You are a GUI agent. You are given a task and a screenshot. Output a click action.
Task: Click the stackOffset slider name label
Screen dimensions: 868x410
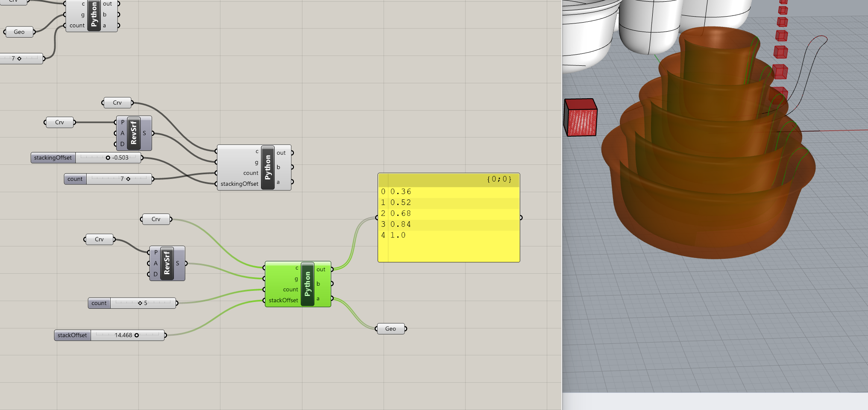[72, 335]
